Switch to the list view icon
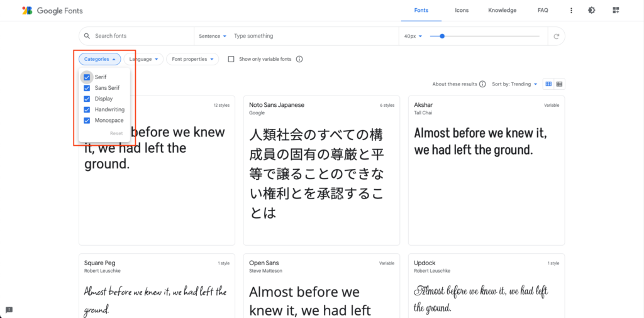Screen dimensions: 644x318 (x=559, y=84)
